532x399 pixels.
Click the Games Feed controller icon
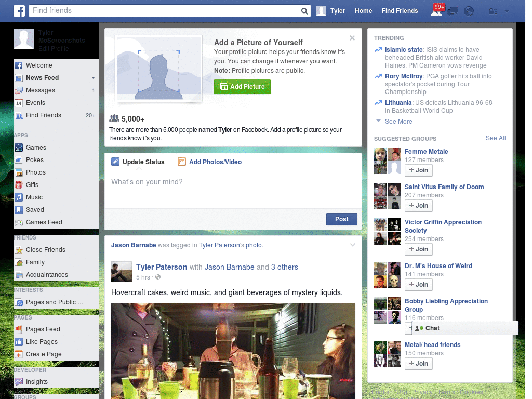[x=19, y=222]
